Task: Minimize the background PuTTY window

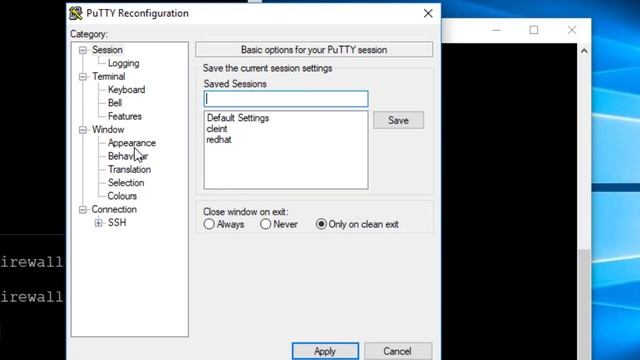Action: point(496,30)
